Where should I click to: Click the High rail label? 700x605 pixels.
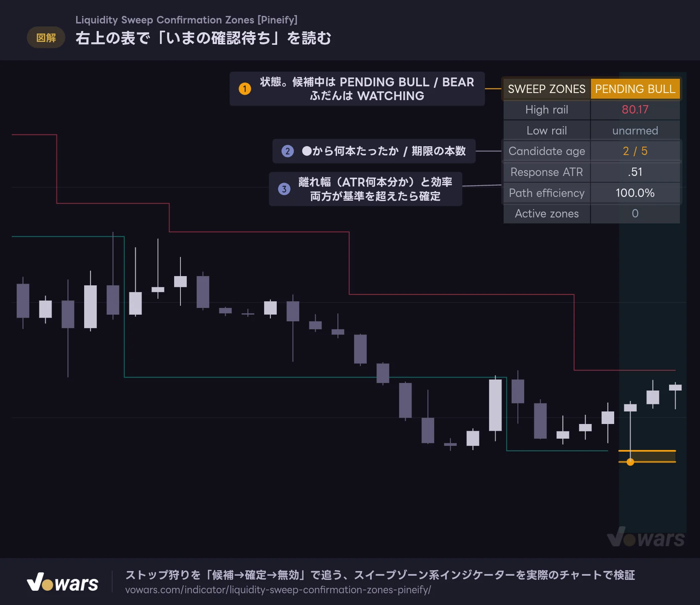[x=547, y=110]
